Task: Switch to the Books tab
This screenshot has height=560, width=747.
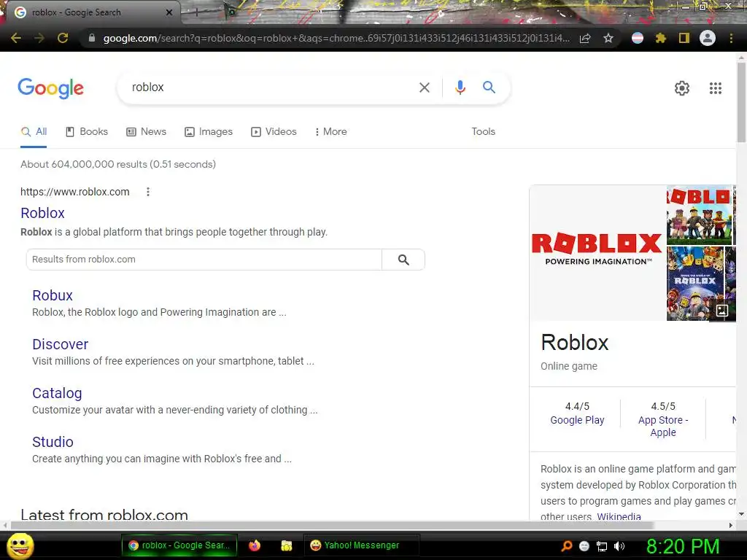Action: point(87,132)
